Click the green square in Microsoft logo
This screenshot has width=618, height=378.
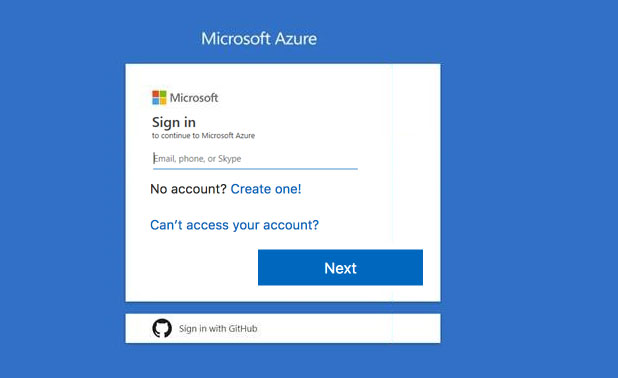point(163,94)
